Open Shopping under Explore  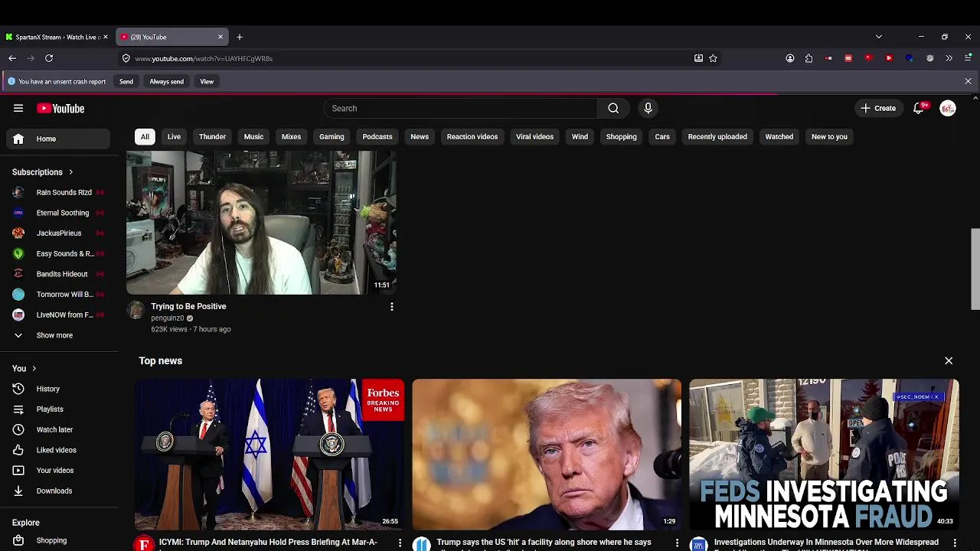click(60, 540)
